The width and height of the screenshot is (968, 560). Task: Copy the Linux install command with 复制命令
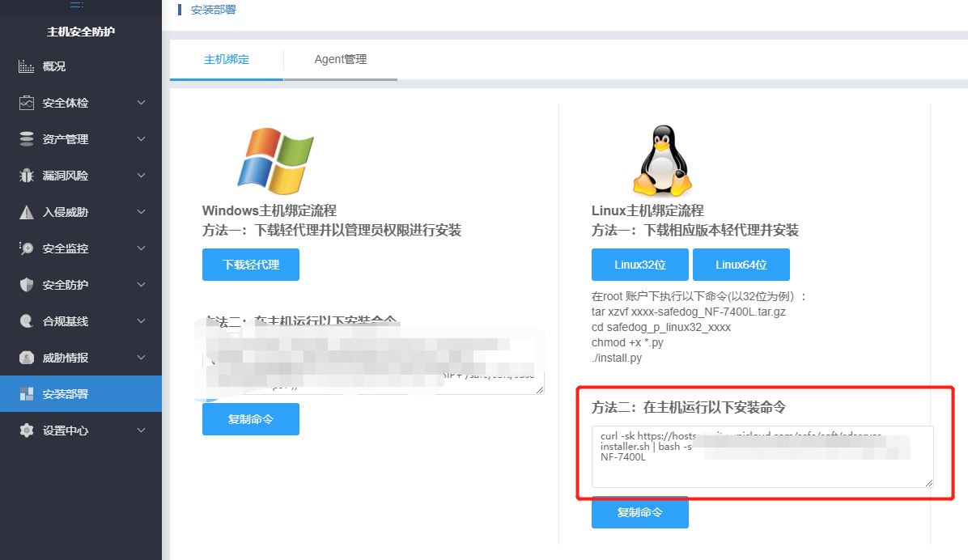tap(640, 512)
